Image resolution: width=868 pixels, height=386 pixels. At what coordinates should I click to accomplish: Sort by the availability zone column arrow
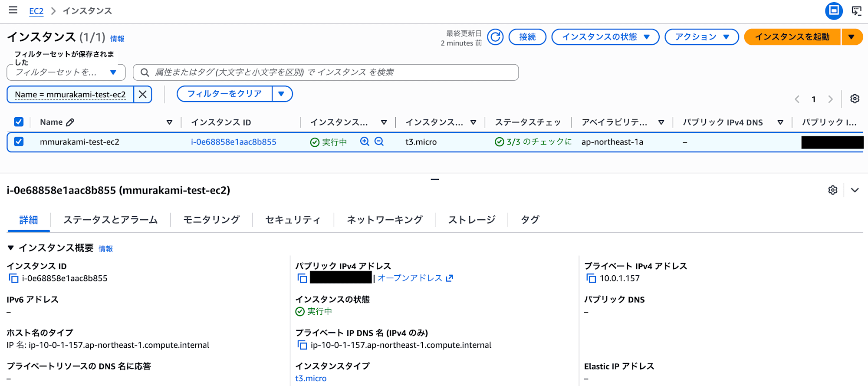click(661, 122)
